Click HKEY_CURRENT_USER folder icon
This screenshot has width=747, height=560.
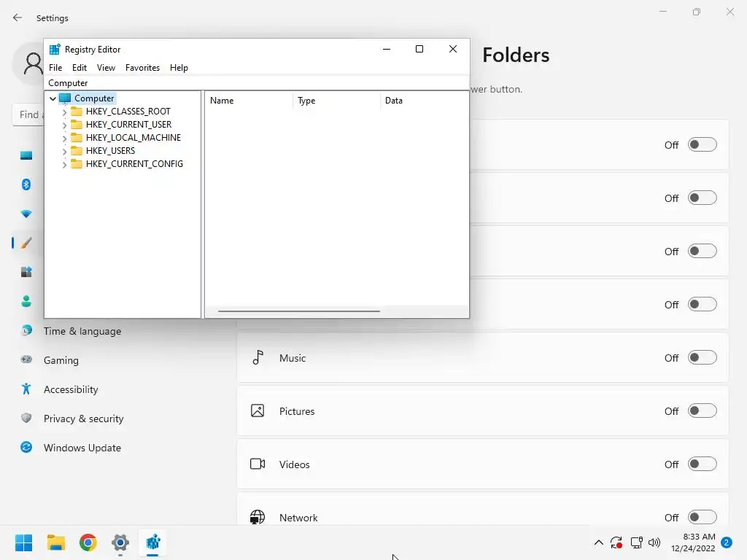76,124
